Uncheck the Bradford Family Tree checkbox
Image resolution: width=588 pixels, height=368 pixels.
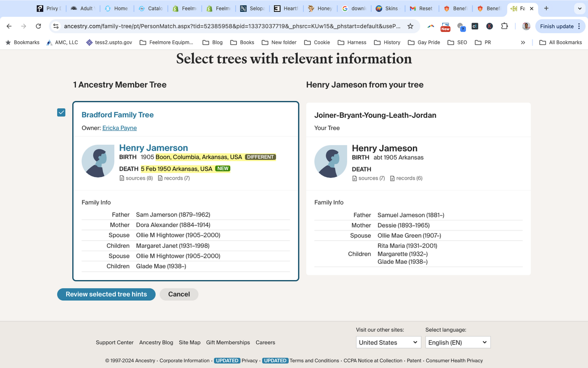(61, 112)
